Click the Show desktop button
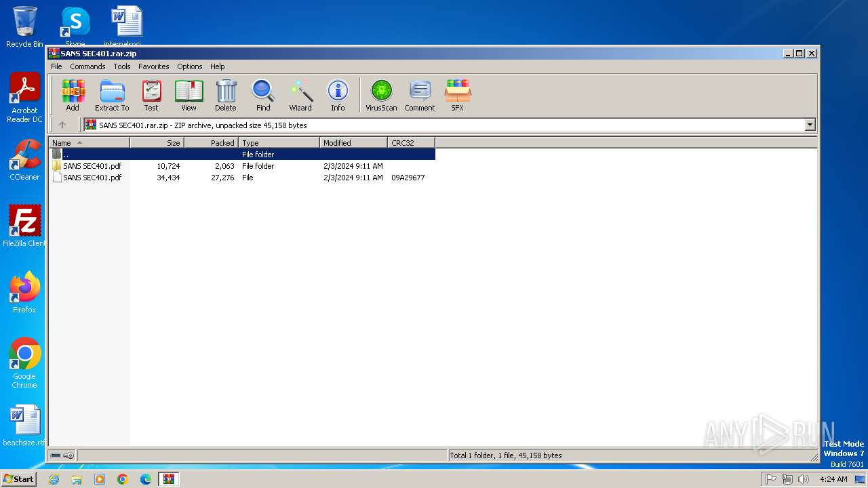Screen dimensions: 868x488 click(861, 479)
